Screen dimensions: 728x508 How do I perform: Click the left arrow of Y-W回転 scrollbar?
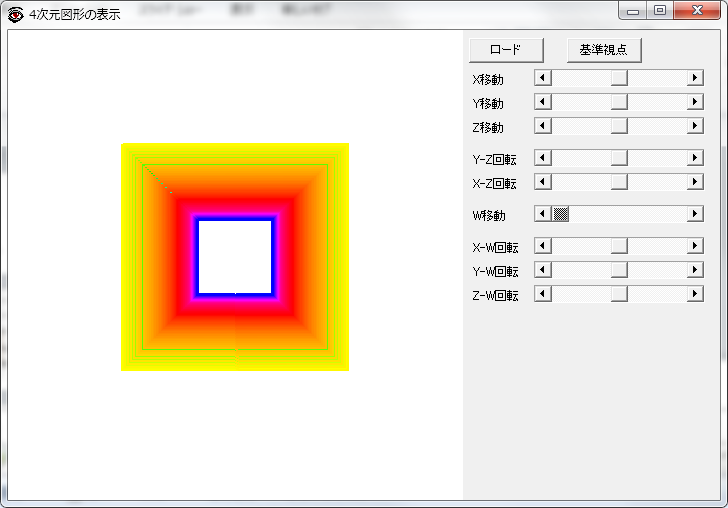point(543,270)
